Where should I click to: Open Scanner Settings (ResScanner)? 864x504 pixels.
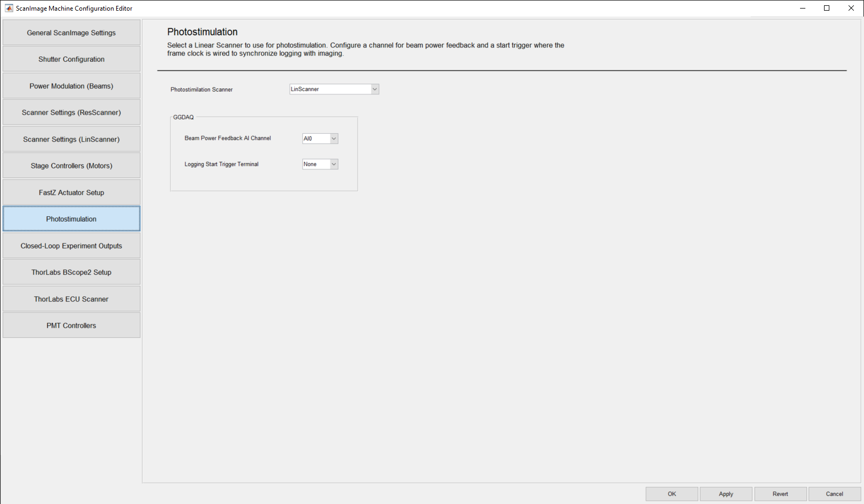coord(71,112)
